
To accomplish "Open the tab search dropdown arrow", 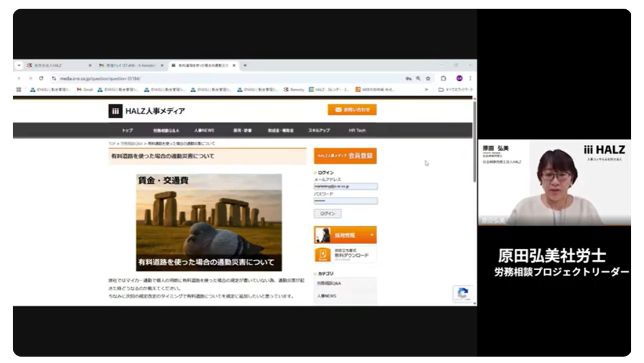I will point(19,66).
